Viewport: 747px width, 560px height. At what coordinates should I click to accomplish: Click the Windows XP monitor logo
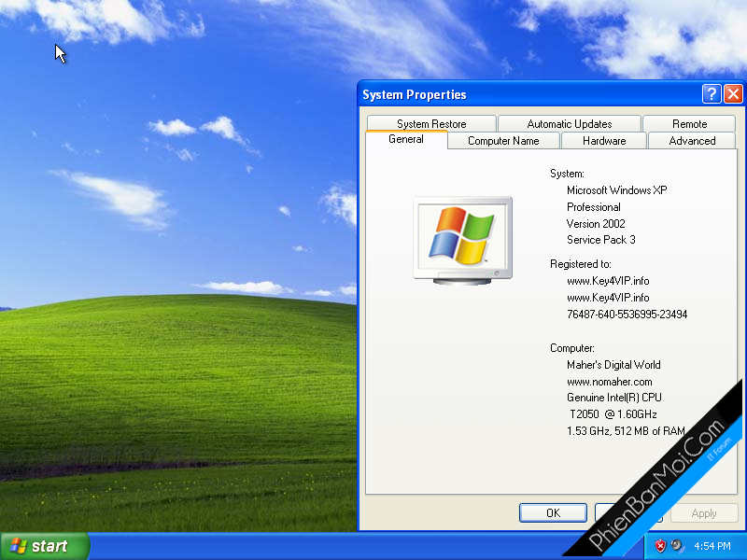[x=462, y=241]
